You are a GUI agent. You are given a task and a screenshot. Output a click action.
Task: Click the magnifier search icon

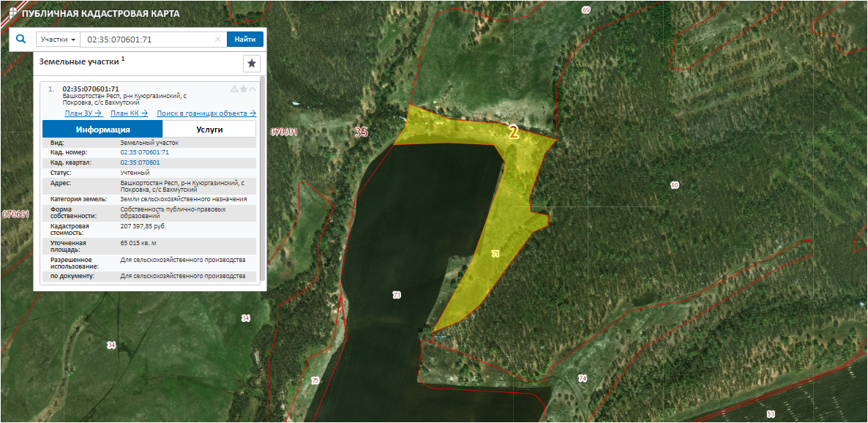[21, 40]
